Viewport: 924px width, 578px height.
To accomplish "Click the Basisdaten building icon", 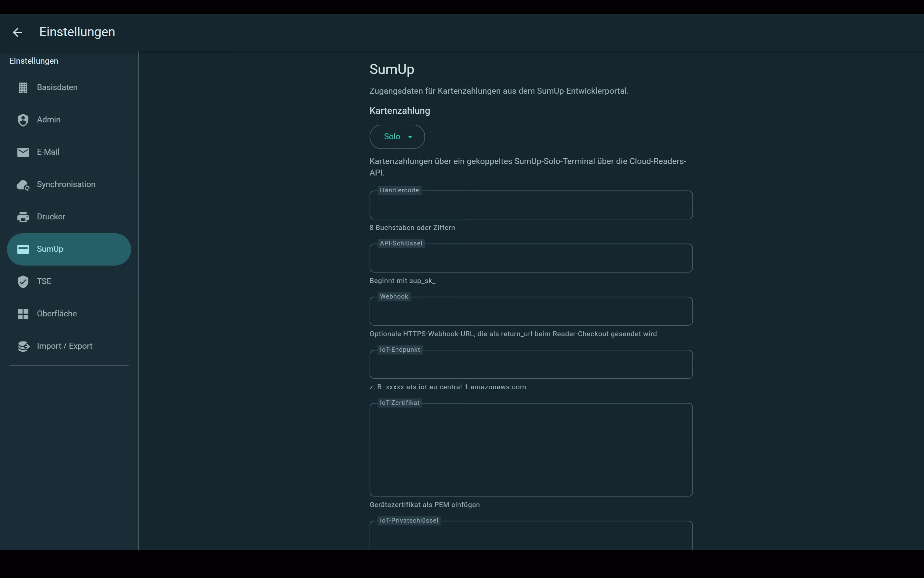I will point(23,88).
